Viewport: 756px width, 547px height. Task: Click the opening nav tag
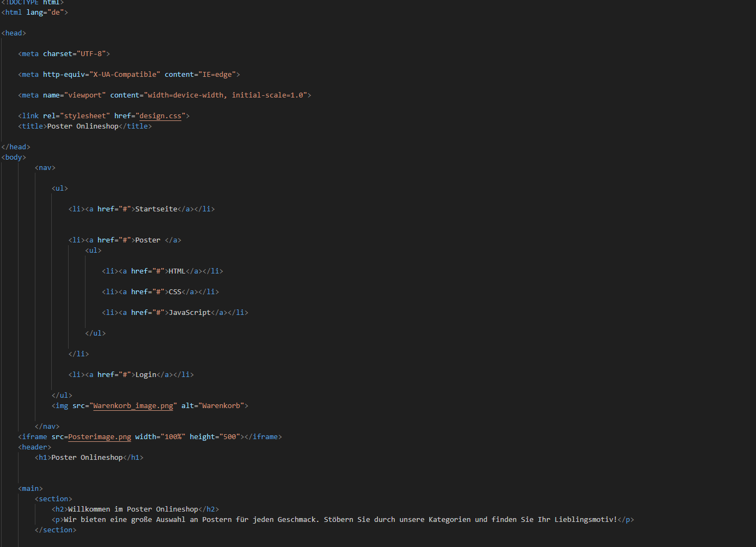click(45, 167)
